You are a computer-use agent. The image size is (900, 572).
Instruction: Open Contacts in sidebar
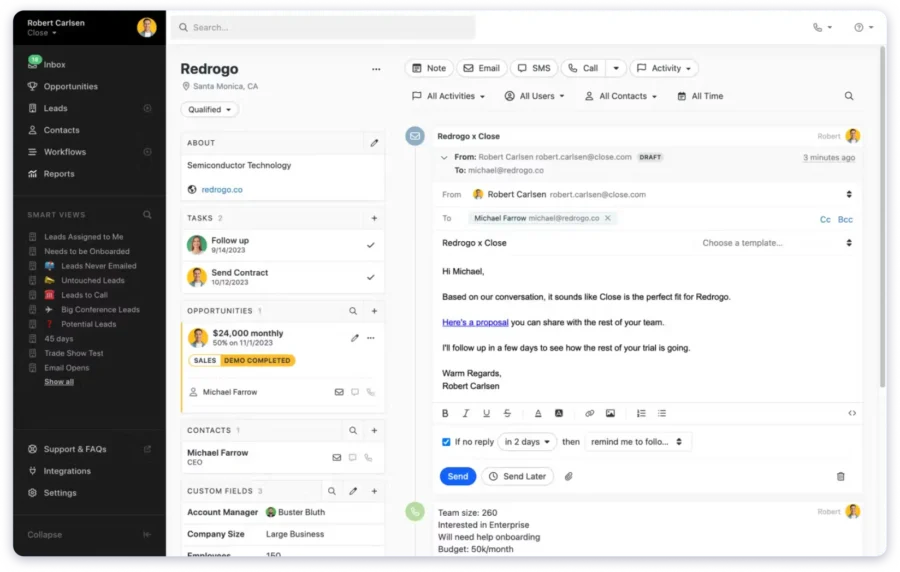[x=61, y=130]
